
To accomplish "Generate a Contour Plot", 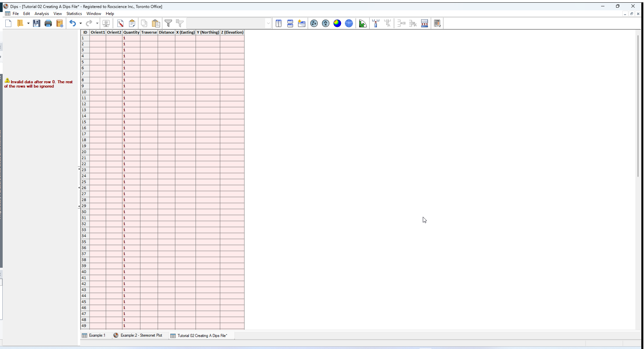I will (x=337, y=23).
